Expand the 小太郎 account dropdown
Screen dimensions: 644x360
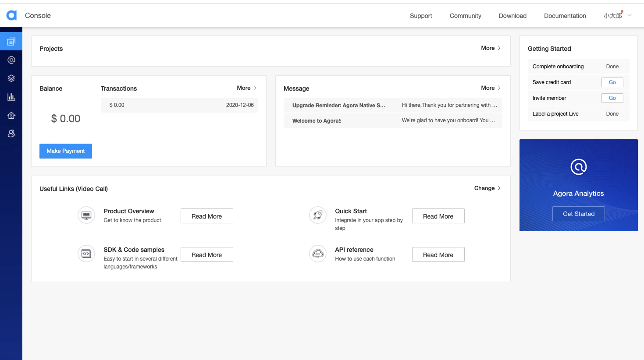618,15
